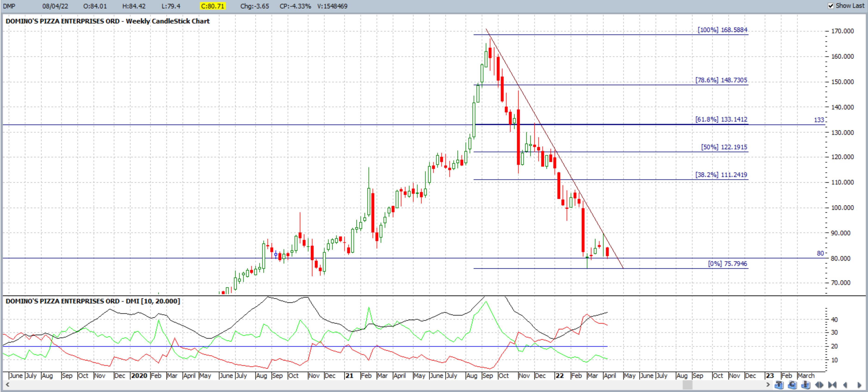Click the 80 horizontal line price label
The image size is (868, 392).
click(x=820, y=253)
